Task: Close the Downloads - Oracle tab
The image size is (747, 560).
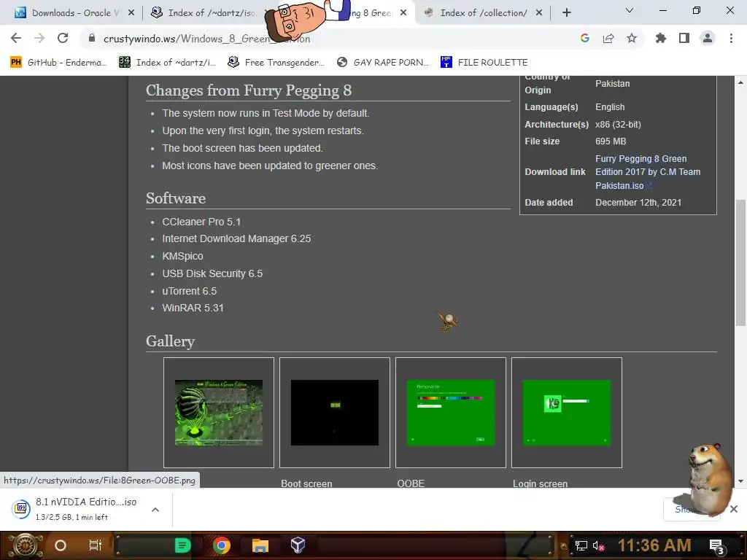Action: 131,13
